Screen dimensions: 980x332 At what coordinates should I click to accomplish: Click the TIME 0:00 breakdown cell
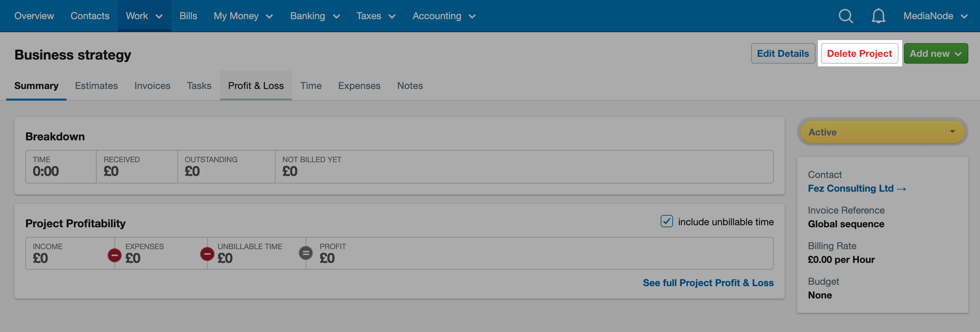point(61,166)
